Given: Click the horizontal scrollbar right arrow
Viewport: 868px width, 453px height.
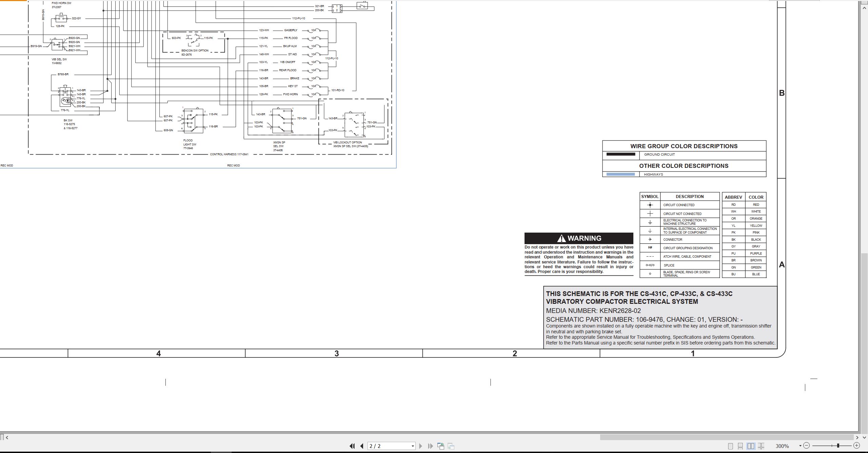Looking at the screenshot, I should [x=857, y=437].
